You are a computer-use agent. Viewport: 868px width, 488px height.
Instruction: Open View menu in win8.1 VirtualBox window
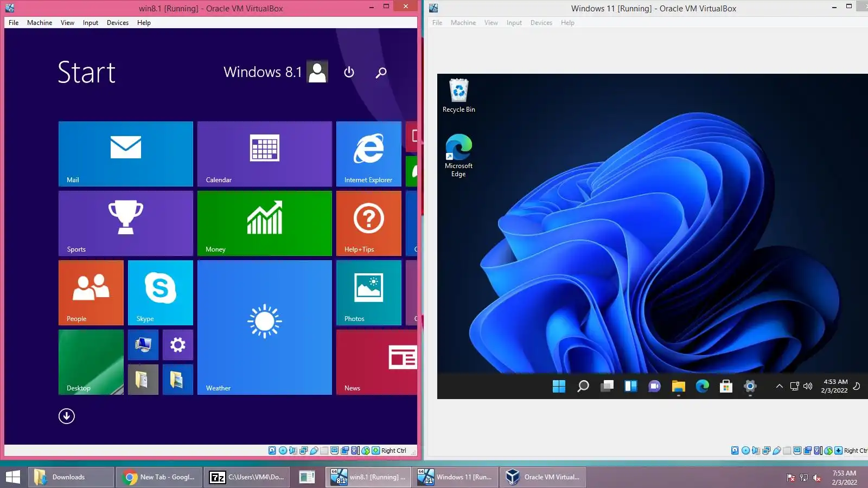67,23
